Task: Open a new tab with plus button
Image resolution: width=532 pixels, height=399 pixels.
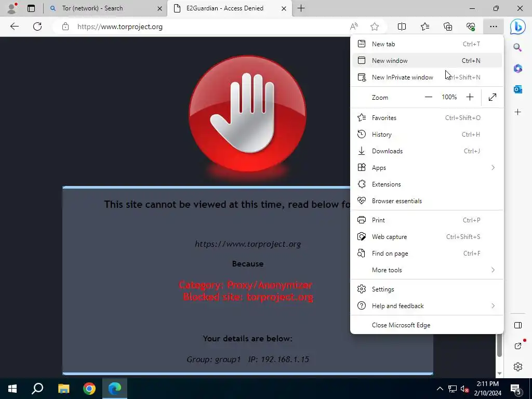Action: pyautogui.click(x=301, y=8)
